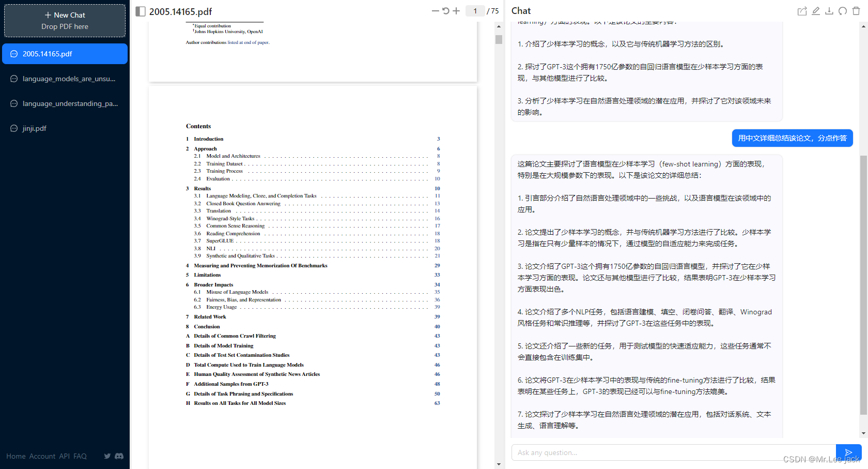Open the language_models_are_unsu... chat
The height and width of the screenshot is (469, 868).
click(65, 79)
